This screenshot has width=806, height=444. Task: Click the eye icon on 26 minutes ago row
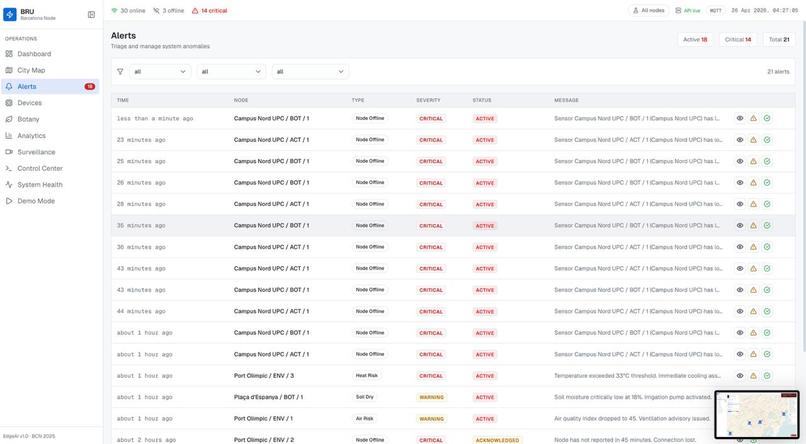point(740,182)
